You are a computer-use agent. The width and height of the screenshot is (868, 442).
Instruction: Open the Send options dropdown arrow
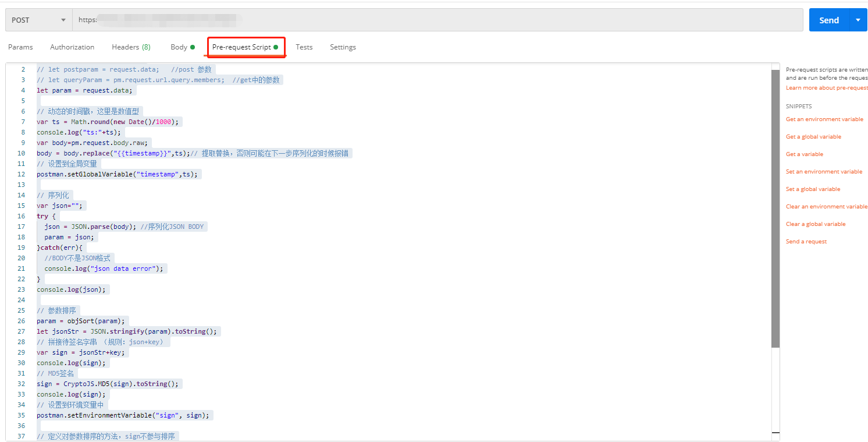858,19
